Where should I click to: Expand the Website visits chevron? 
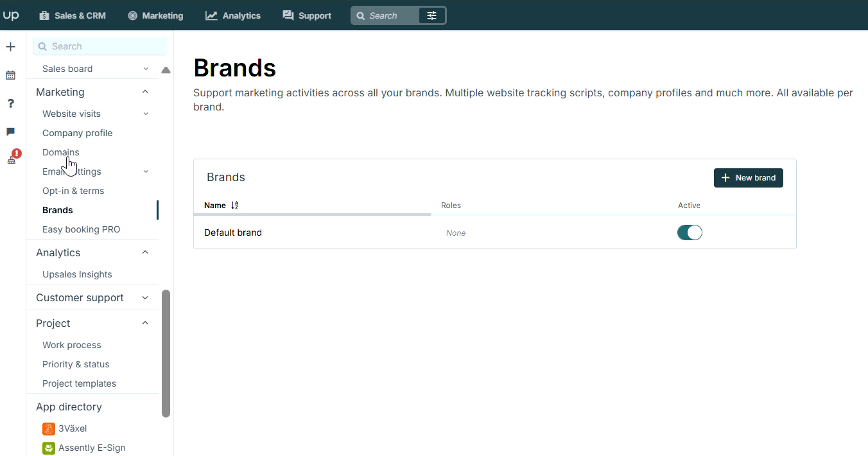[146, 114]
